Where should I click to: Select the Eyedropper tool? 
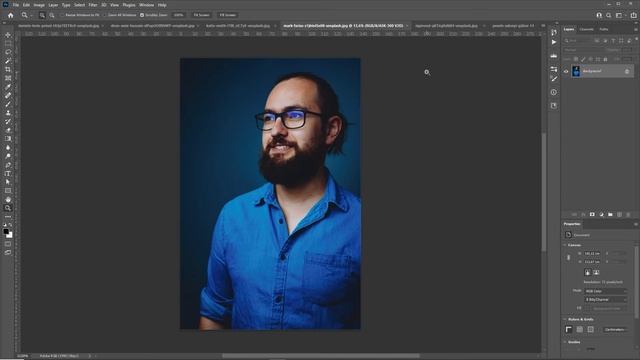[8, 87]
